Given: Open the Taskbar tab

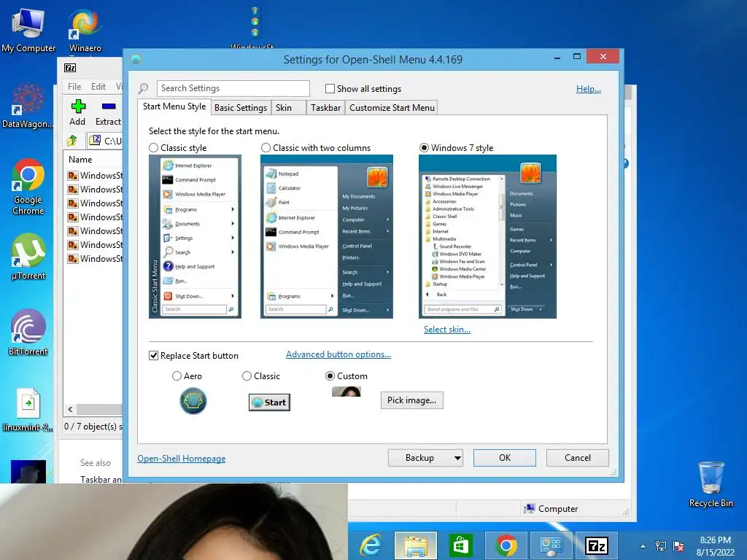Looking at the screenshot, I should pos(326,108).
